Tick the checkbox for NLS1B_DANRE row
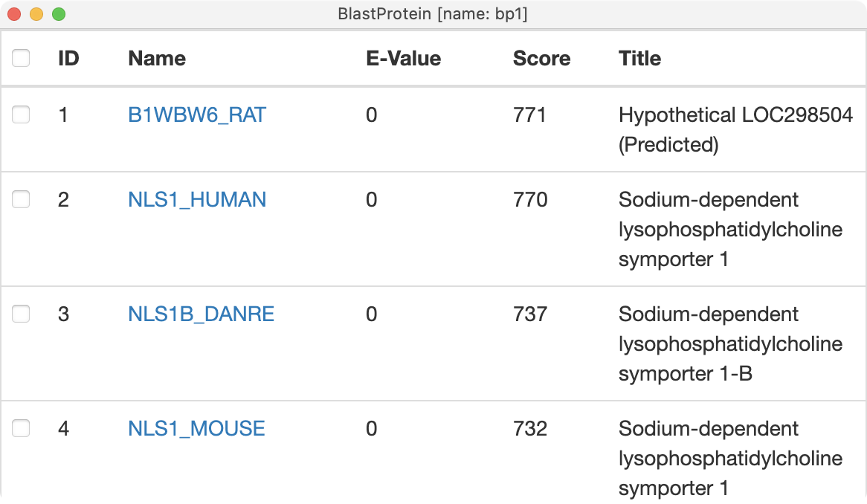Viewport: 867px width, 504px height. [21, 314]
